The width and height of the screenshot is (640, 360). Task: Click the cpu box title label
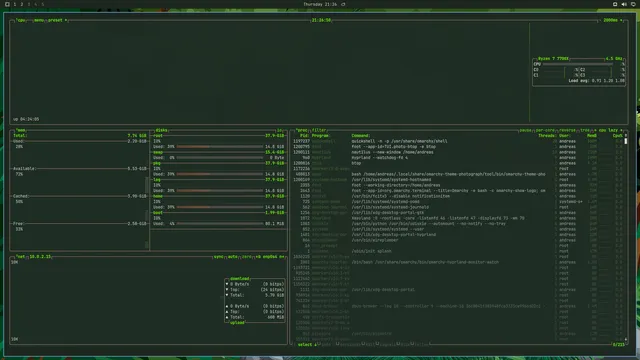[20, 20]
